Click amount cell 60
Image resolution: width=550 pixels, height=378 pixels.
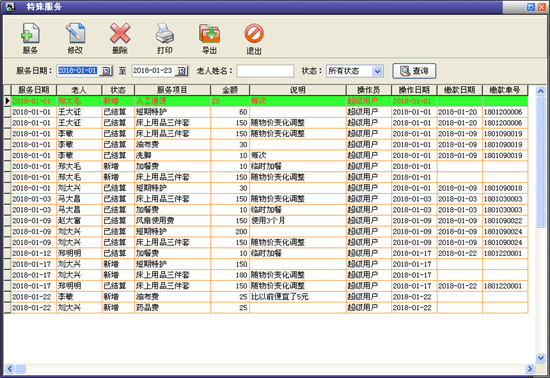click(230, 112)
